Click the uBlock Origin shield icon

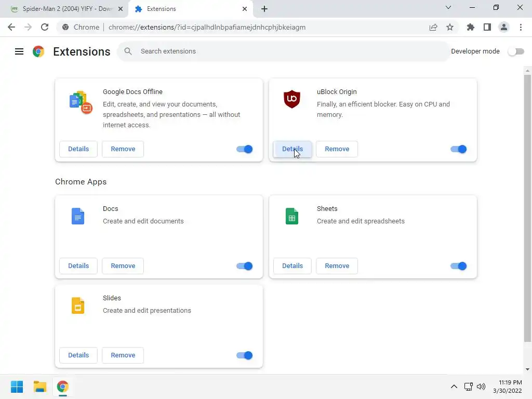(x=292, y=99)
